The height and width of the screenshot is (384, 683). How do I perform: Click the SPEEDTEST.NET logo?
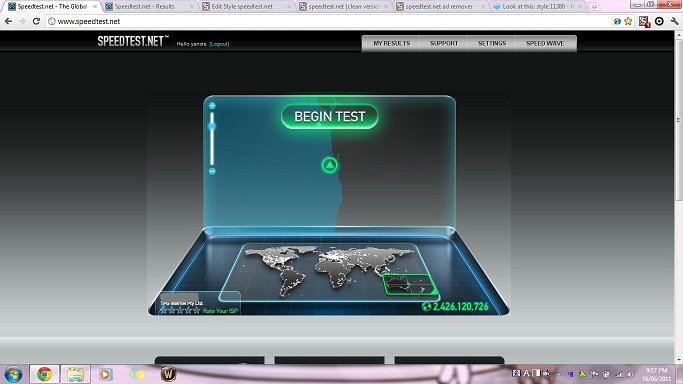(x=132, y=41)
